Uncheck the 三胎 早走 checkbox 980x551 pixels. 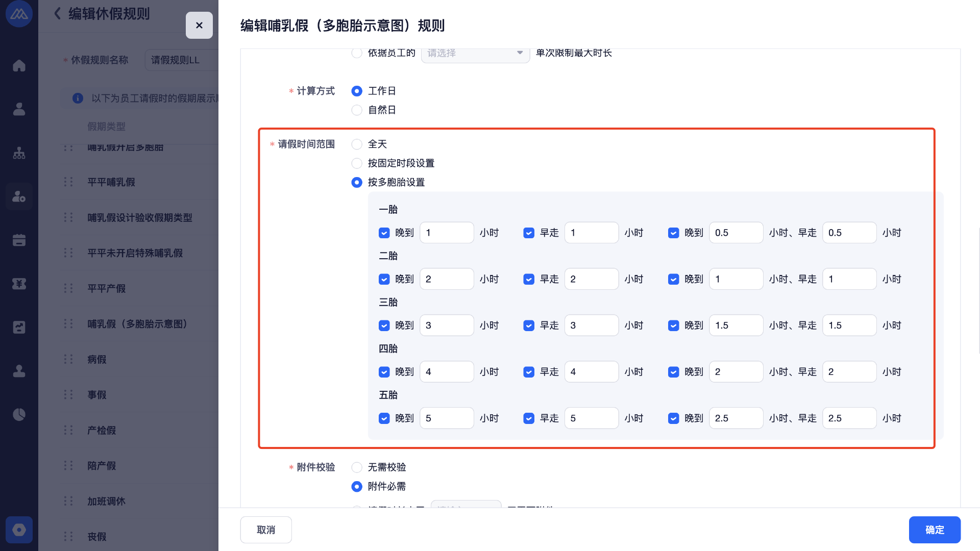(529, 325)
